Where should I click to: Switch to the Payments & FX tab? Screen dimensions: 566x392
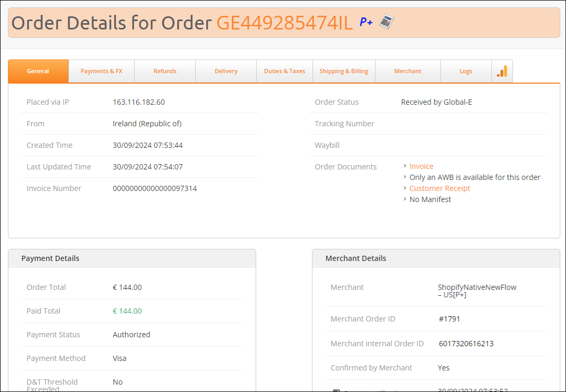coord(102,71)
